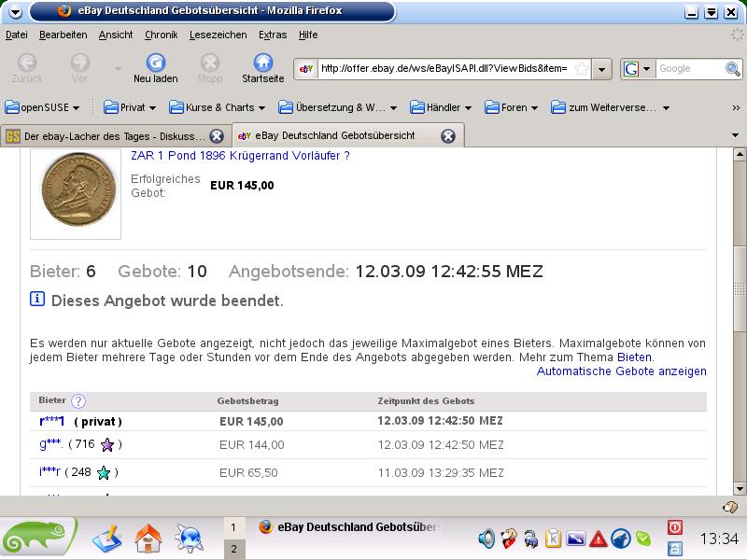Screen dimensions: 747x560
Task: Open the openSUSE gecko start menu
Action: point(37,537)
